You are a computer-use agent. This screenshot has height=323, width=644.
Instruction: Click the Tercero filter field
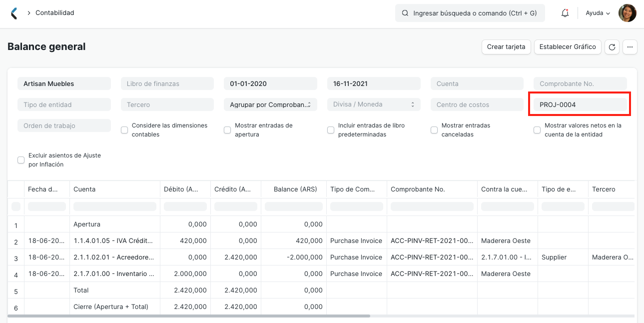[x=167, y=104]
